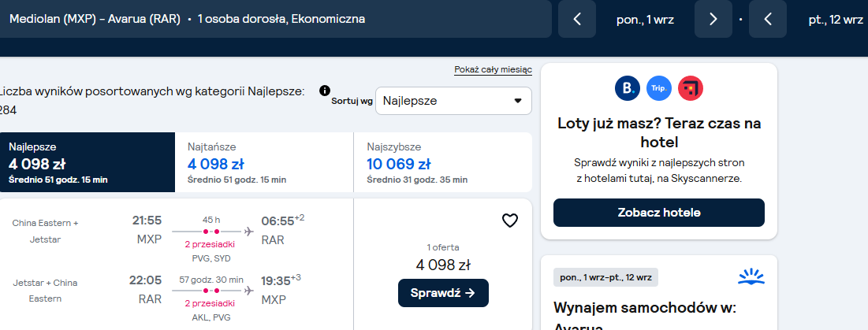Image resolution: width=868 pixels, height=330 pixels.
Task: Click the Booking.com logo icon
Action: click(628, 88)
